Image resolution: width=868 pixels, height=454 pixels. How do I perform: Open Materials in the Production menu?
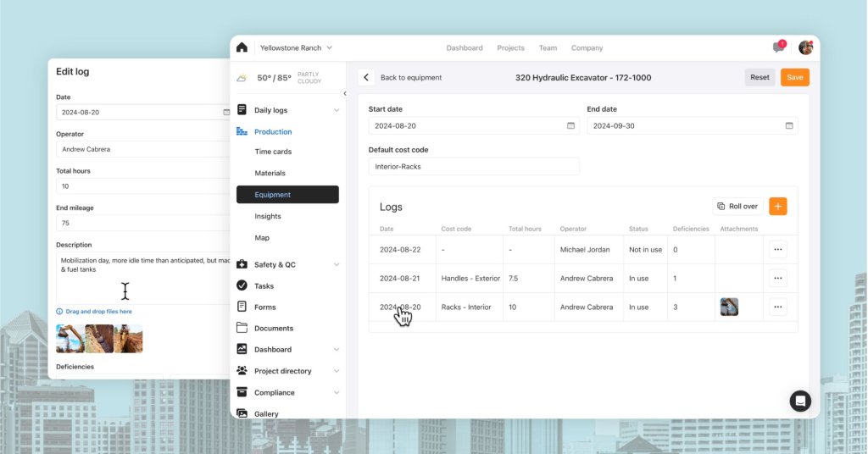tap(270, 173)
